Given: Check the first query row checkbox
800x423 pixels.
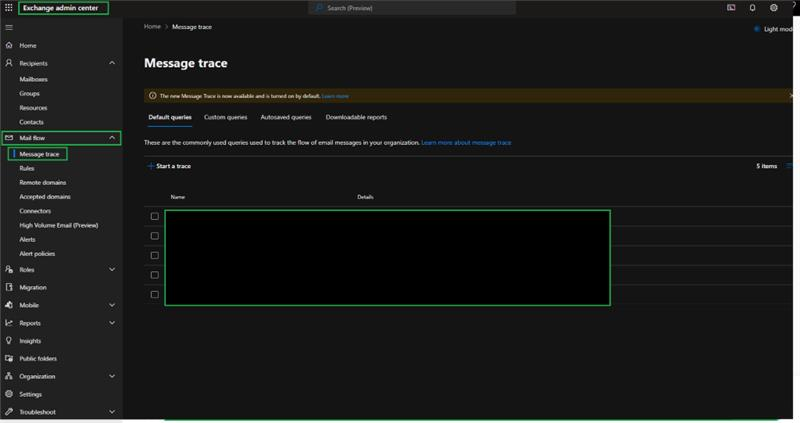Looking at the screenshot, I should 155,216.
